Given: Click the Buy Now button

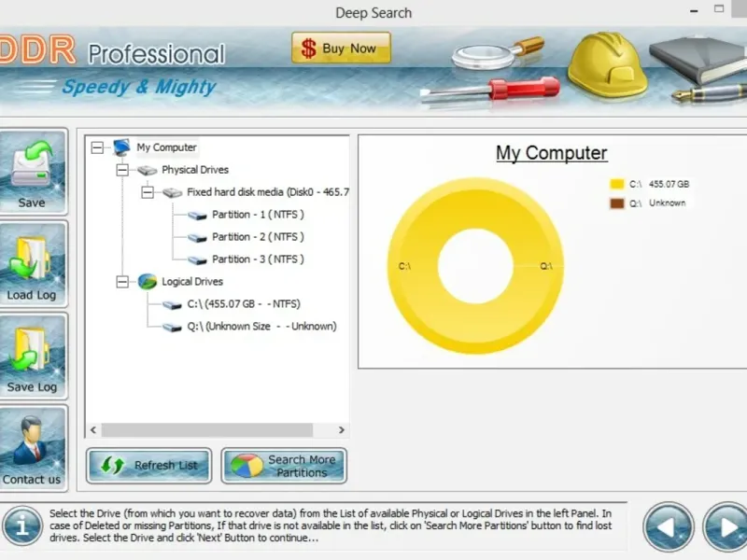Looking at the screenshot, I should [341, 48].
